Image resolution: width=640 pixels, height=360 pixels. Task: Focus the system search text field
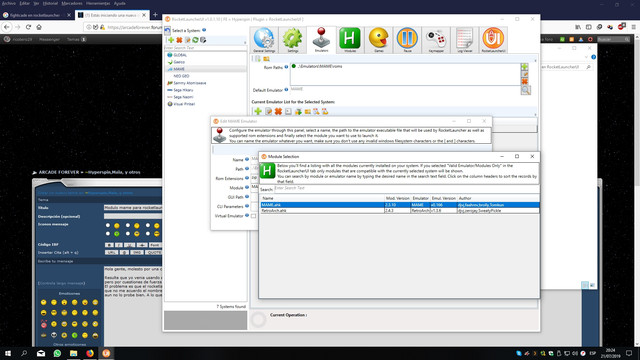coord(205,48)
